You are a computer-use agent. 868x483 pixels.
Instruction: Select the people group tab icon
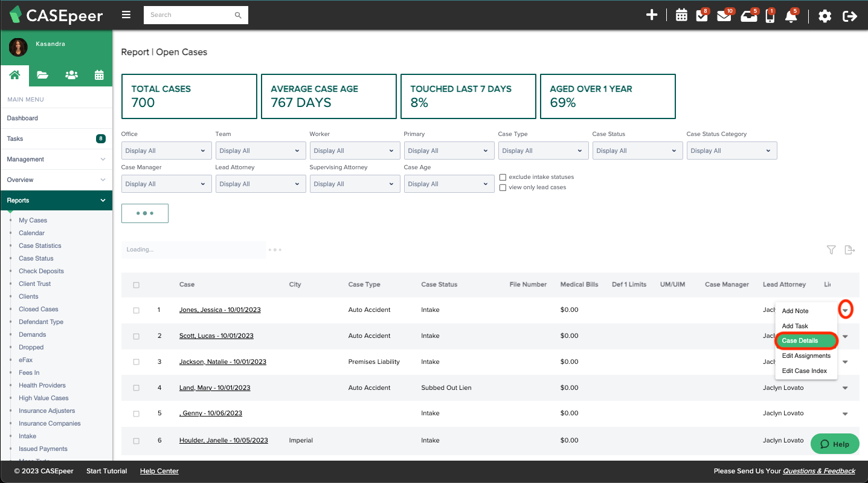71,75
